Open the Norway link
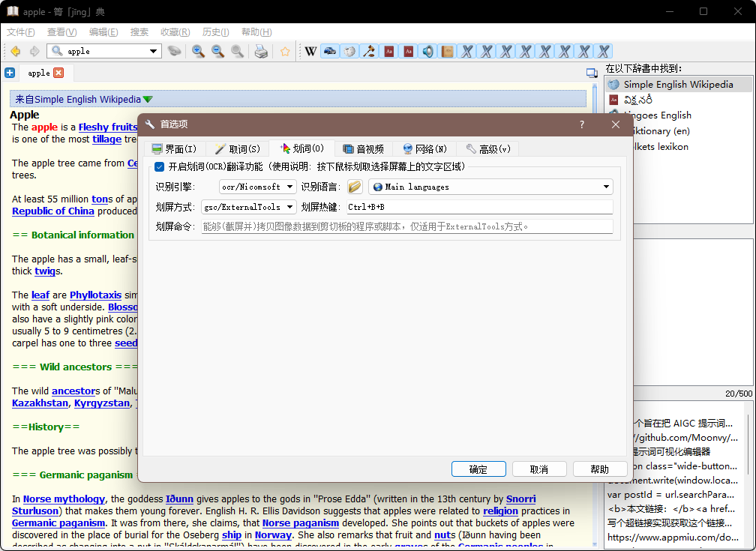The height and width of the screenshot is (551, 756). click(273, 535)
